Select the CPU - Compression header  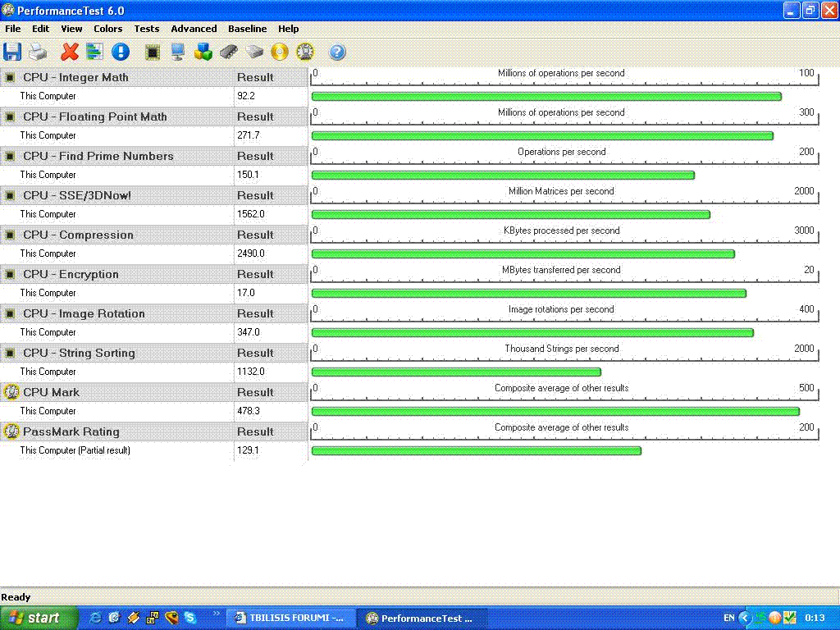78,235
